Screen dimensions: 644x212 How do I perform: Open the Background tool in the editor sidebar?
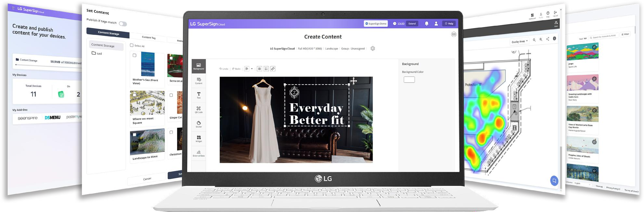coord(199,66)
